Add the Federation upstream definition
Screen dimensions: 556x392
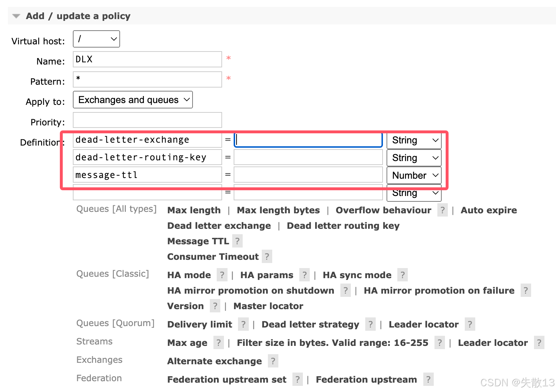[x=366, y=379]
